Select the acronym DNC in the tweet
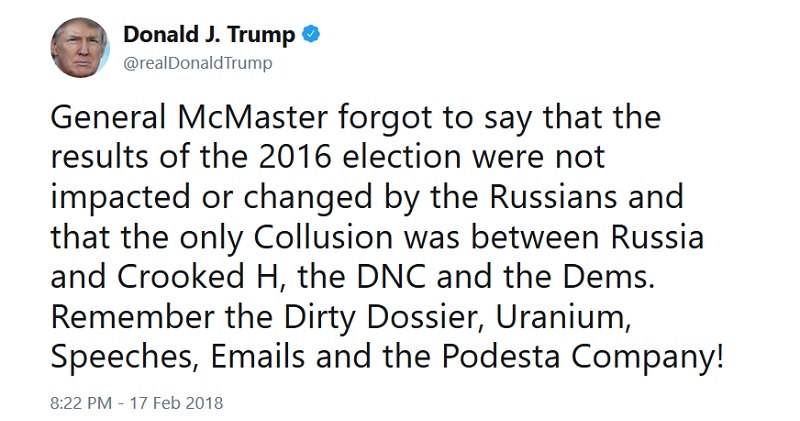The width and height of the screenshot is (800, 421). tap(391, 277)
